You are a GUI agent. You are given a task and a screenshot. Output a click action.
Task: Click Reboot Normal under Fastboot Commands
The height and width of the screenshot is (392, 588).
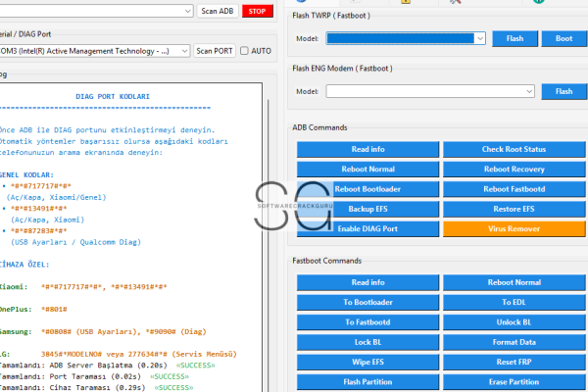tap(514, 282)
